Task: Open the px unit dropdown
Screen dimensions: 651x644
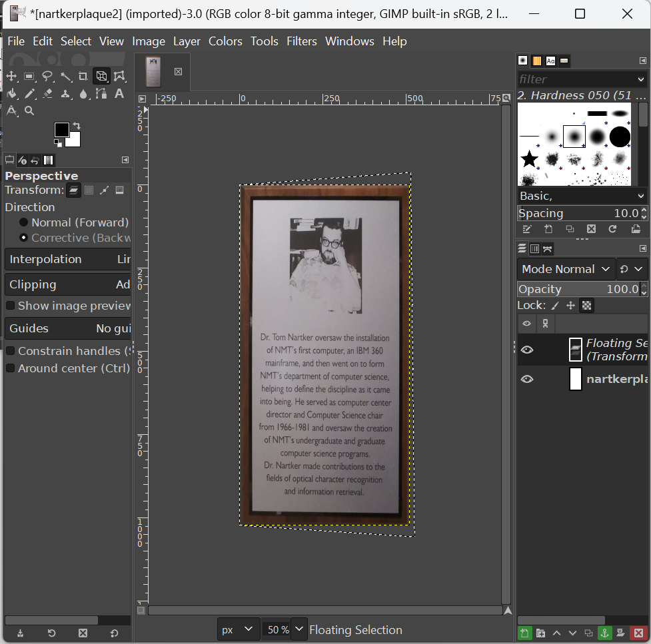Action: tap(238, 629)
